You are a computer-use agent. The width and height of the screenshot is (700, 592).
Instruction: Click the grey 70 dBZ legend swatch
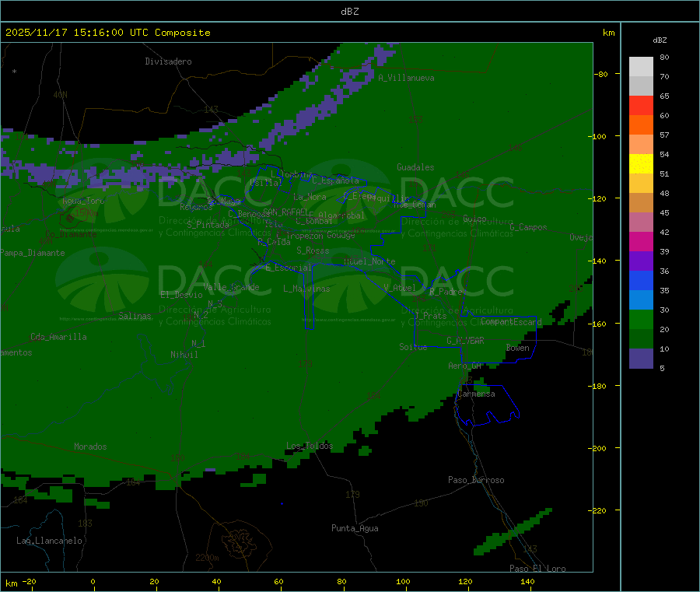coord(641,86)
